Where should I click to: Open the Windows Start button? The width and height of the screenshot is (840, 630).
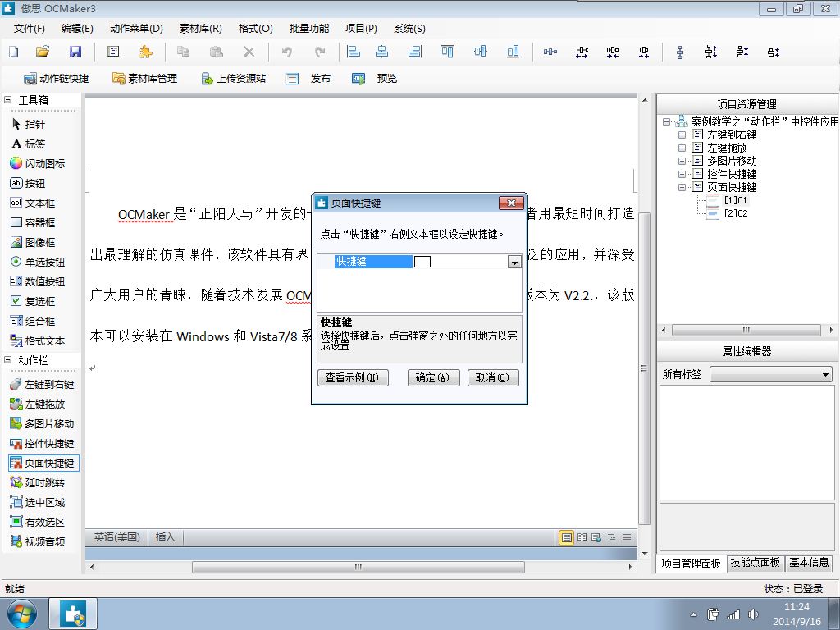[21, 614]
